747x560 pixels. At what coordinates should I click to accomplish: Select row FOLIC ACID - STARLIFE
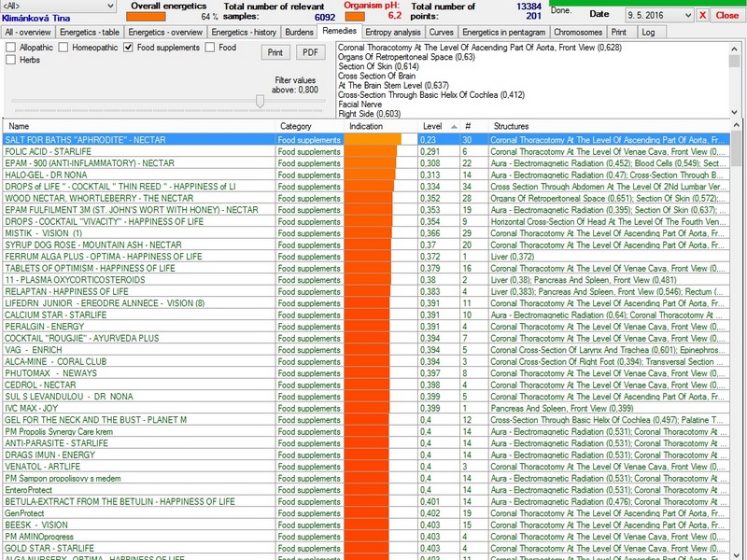366,151
